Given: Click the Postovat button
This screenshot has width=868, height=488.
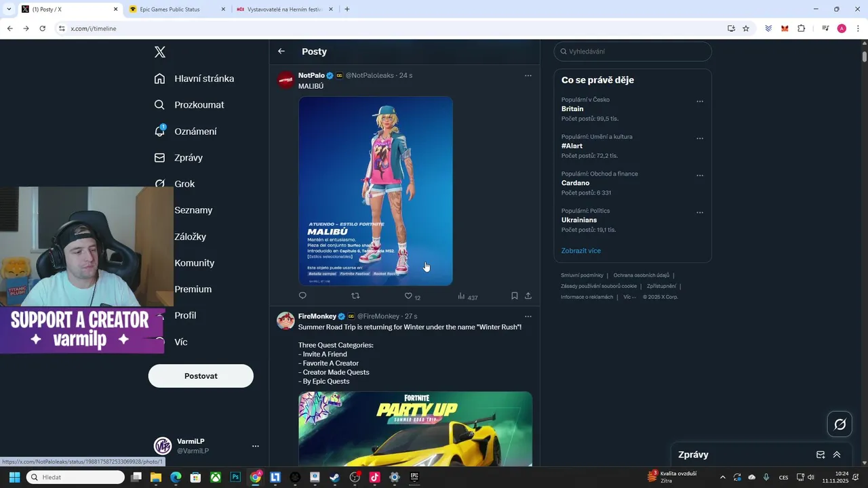Looking at the screenshot, I should [x=201, y=376].
